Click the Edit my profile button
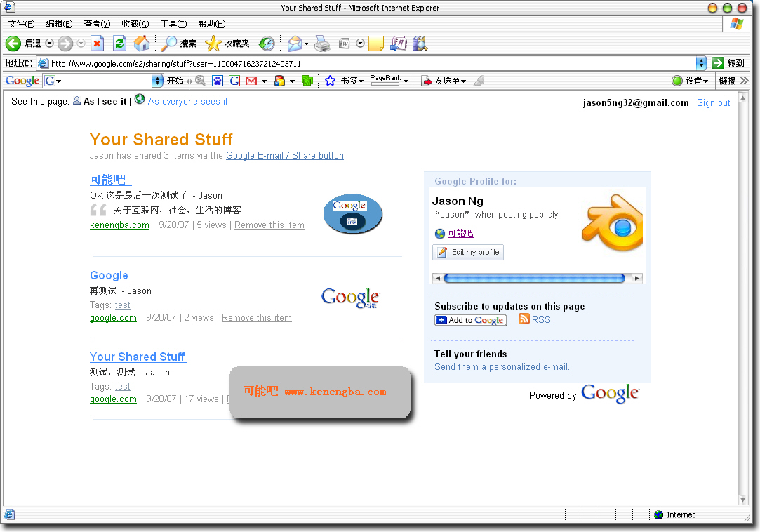Viewport: 760px width, 532px height. coord(468,252)
